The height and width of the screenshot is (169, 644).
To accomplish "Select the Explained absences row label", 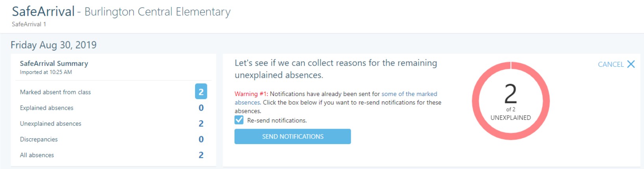I will coord(47,108).
